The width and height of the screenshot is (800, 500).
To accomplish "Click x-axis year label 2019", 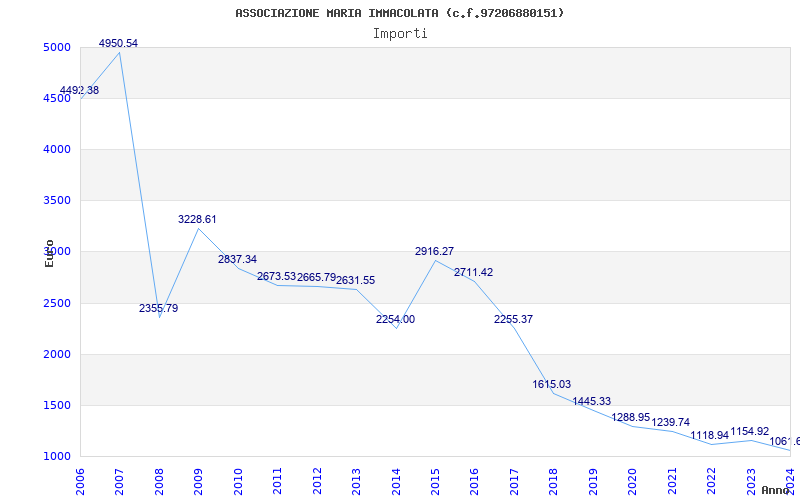I will [593, 481].
